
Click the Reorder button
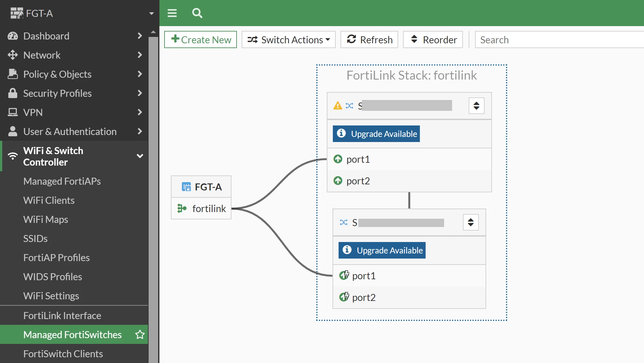pos(433,39)
